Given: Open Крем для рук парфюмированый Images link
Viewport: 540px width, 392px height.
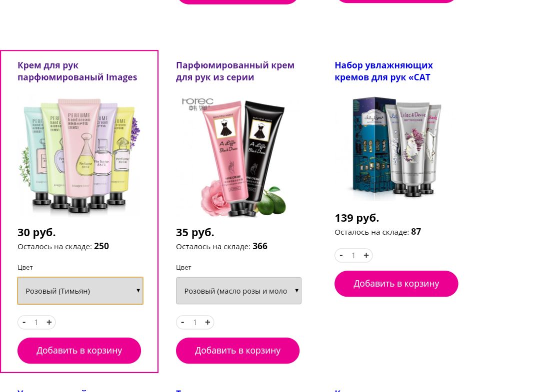Looking at the screenshot, I should tap(77, 71).
